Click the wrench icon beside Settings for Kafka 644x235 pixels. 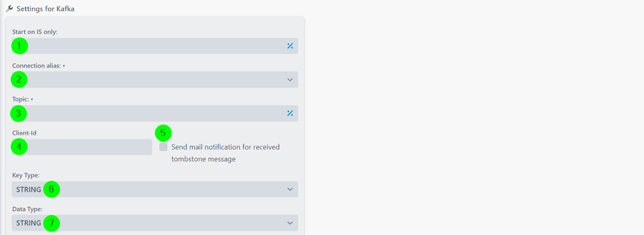point(9,9)
